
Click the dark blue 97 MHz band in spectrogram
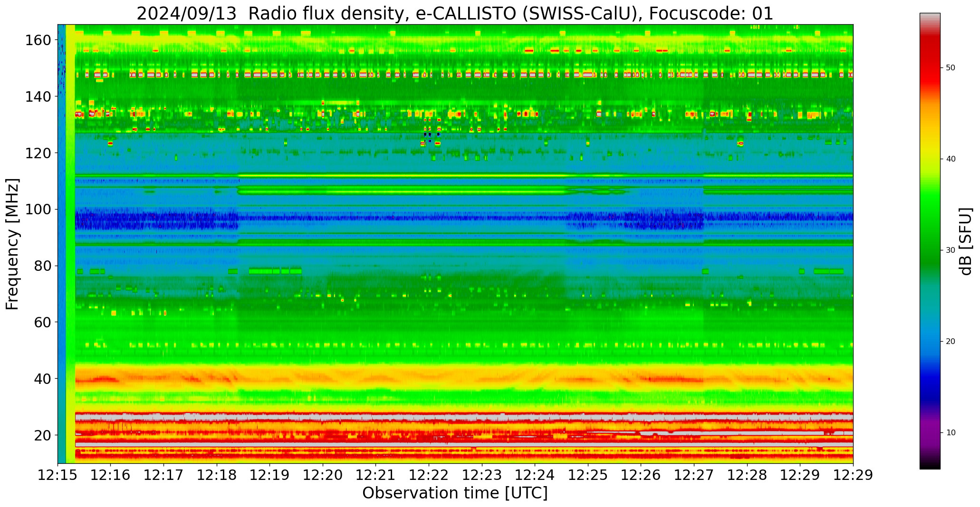464,218
